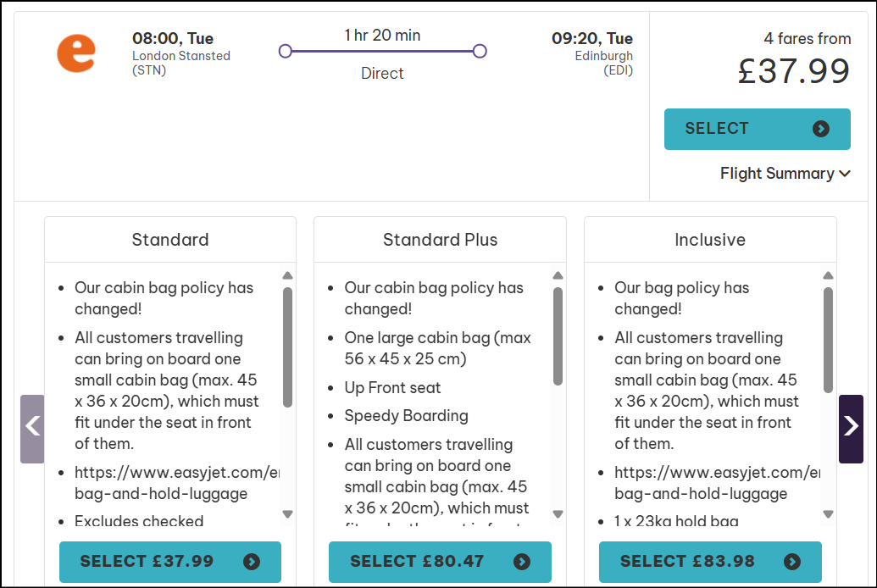Click the Inclusive fare scrollbar thumb
Viewport: 877px width, 588px height.
coord(828,347)
